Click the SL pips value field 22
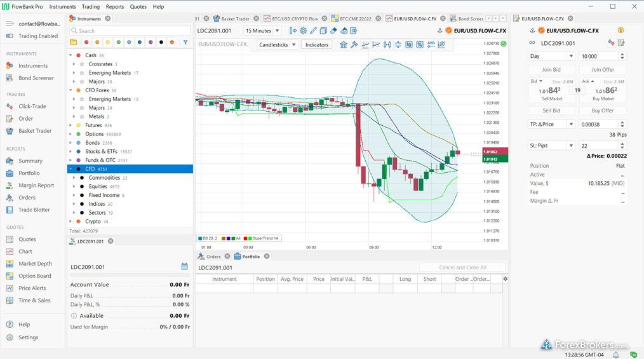 598,146
